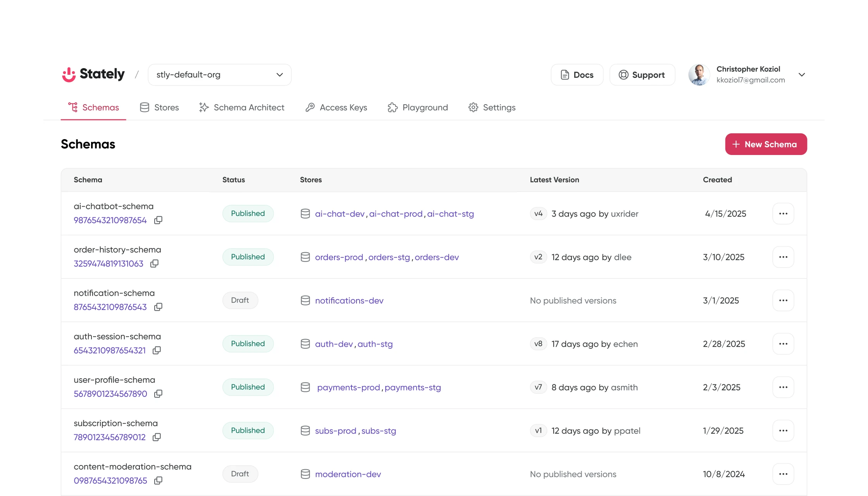Copy the order-history-schema ID
Screen dimensions: 868x496
click(x=154, y=263)
